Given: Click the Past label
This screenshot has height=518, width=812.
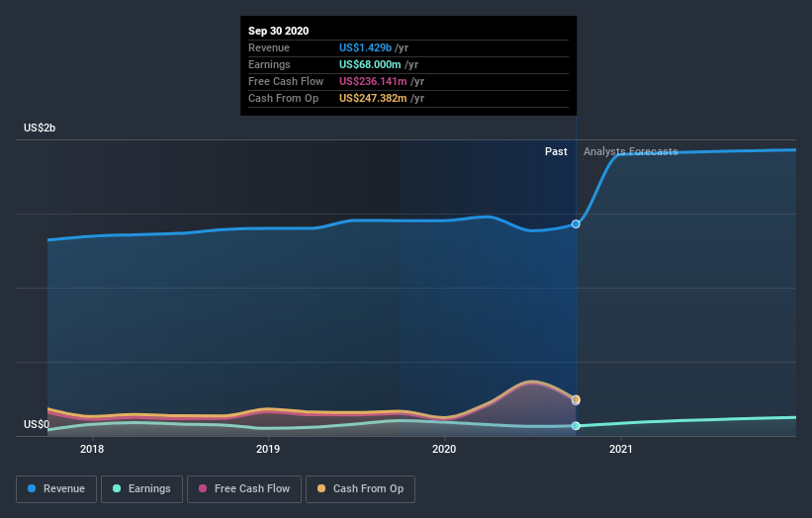Looking at the screenshot, I should 556,151.
